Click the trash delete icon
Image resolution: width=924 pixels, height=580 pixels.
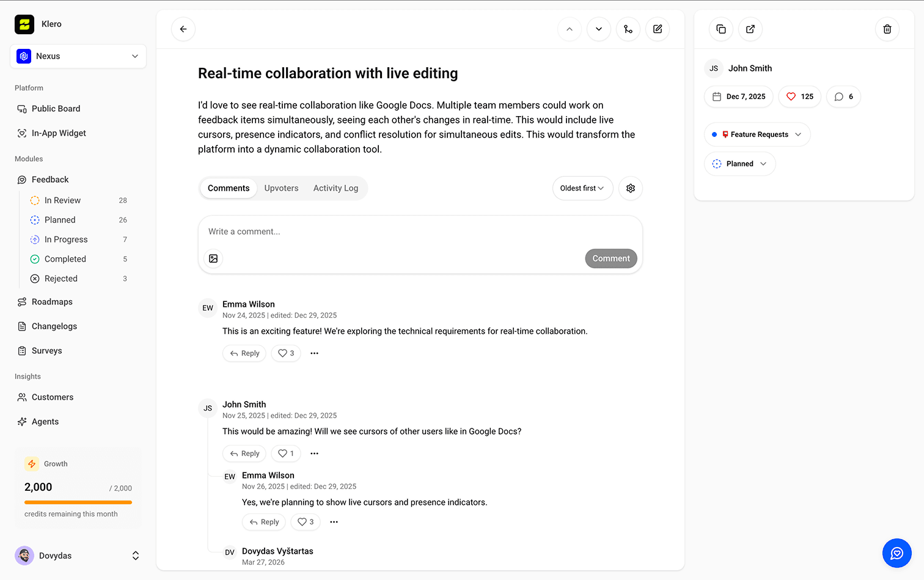pyautogui.click(x=887, y=29)
